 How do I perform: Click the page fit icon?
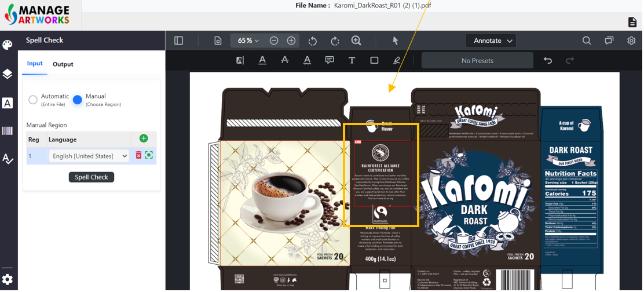click(x=218, y=41)
